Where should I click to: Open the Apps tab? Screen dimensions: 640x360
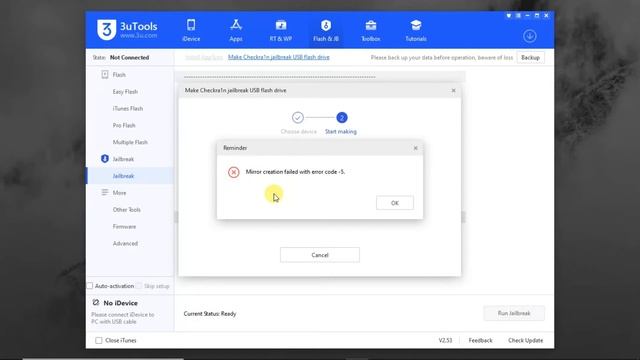[236, 31]
